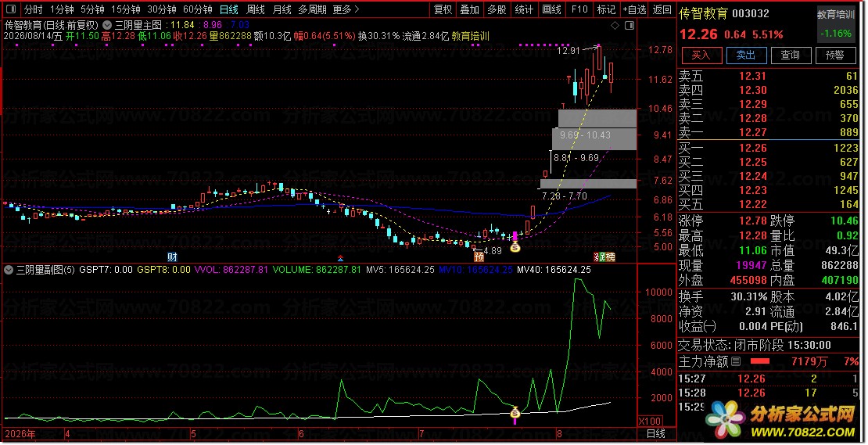This screenshot has width=868, height=445.
Task: Click the 查询 query button
Action: (790, 55)
